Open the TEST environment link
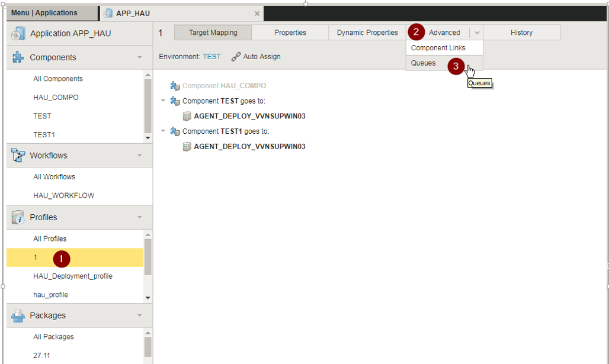Viewport: 609px width, 364px height. pos(211,57)
